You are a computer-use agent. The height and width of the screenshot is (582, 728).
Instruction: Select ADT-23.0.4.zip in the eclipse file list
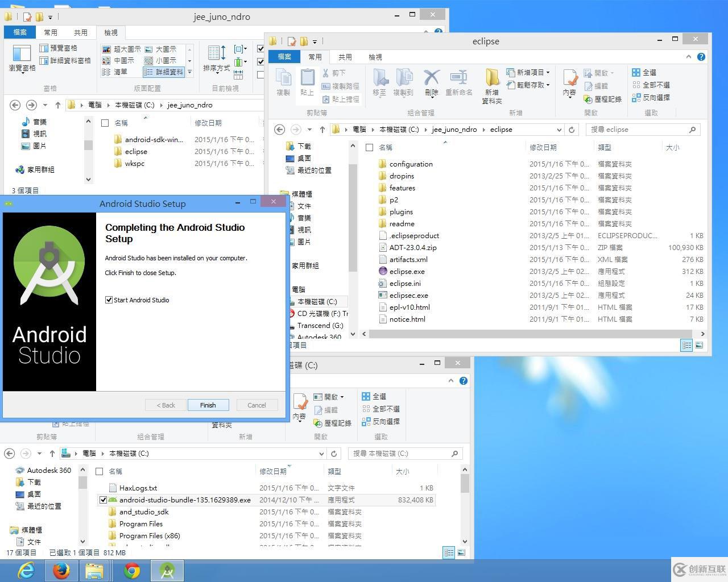pyautogui.click(x=413, y=248)
